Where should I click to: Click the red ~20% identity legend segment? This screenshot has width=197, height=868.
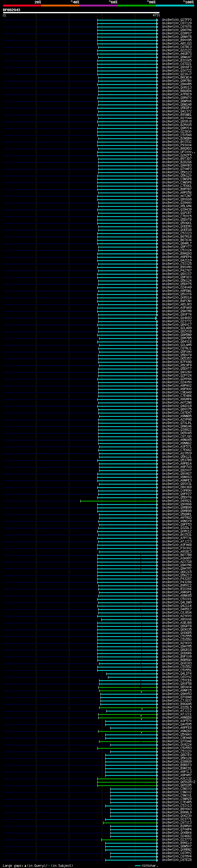[x=22, y=6]
